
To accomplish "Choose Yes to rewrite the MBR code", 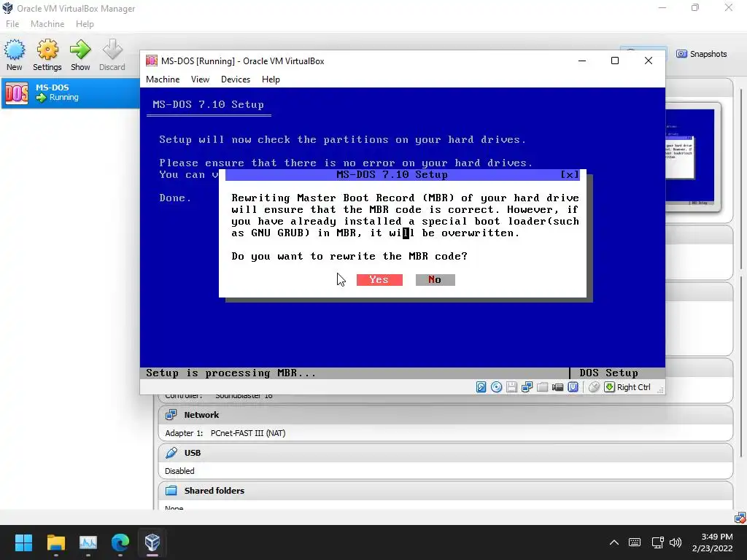I will (x=379, y=279).
